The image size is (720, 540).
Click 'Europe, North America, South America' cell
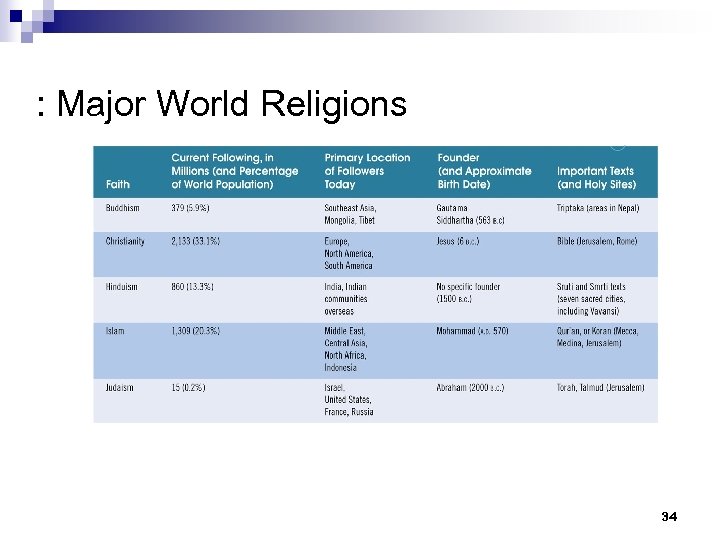(349, 253)
